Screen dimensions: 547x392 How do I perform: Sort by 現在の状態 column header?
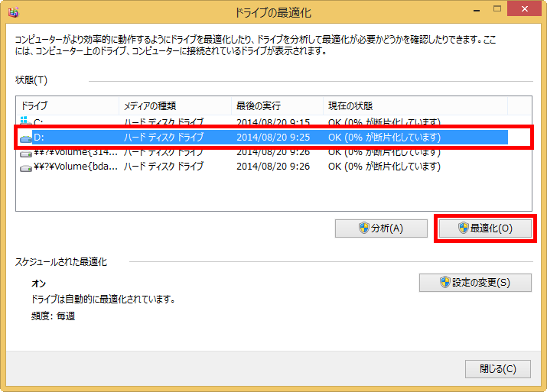click(415, 105)
